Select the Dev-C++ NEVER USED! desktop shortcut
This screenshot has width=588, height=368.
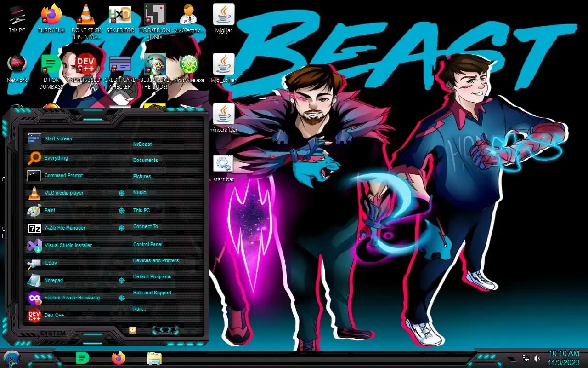(86, 68)
